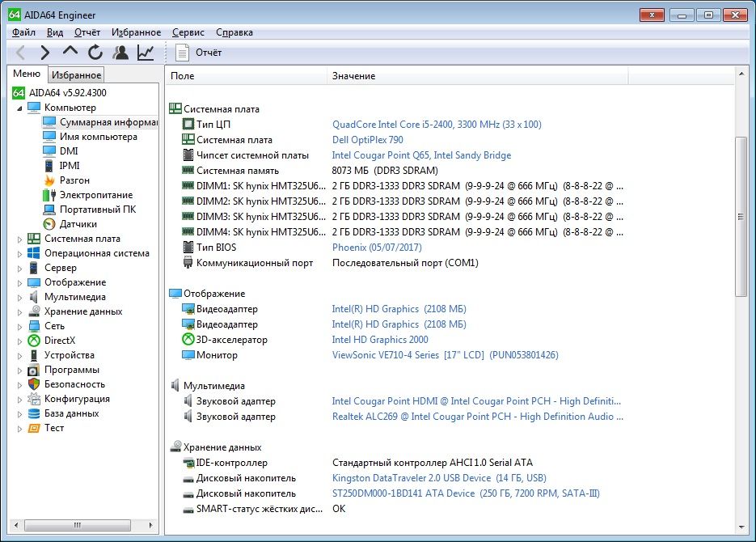Image resolution: width=756 pixels, height=542 pixels.
Task: Expand the Мультимедиа tree node
Action: (19, 298)
